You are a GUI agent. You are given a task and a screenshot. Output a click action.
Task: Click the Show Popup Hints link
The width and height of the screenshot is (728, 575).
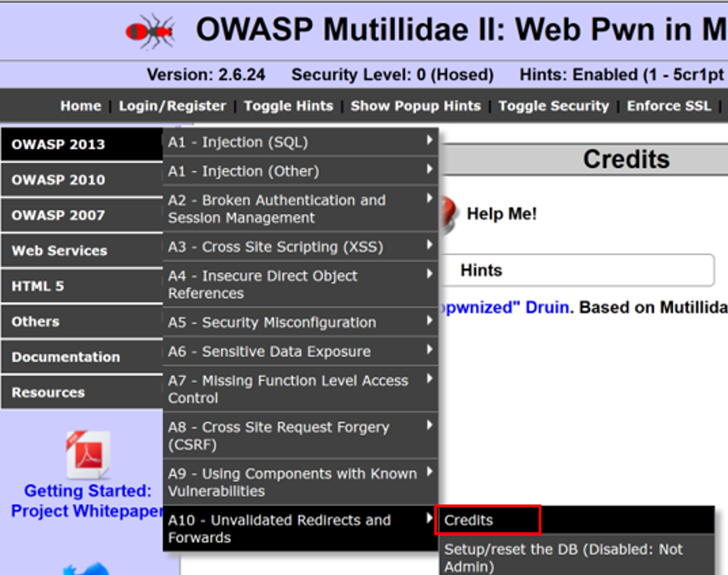[x=415, y=106]
